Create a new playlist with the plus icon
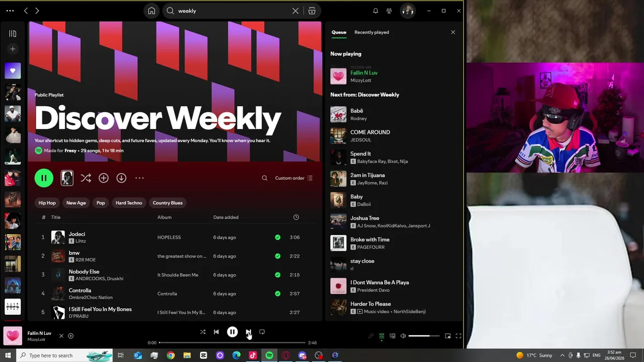This screenshot has height=362, width=644. tap(13, 49)
